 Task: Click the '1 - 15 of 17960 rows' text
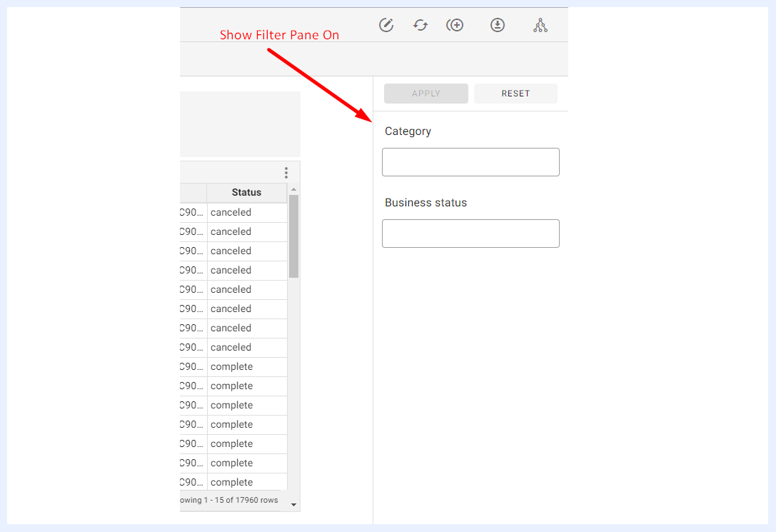[241, 500]
